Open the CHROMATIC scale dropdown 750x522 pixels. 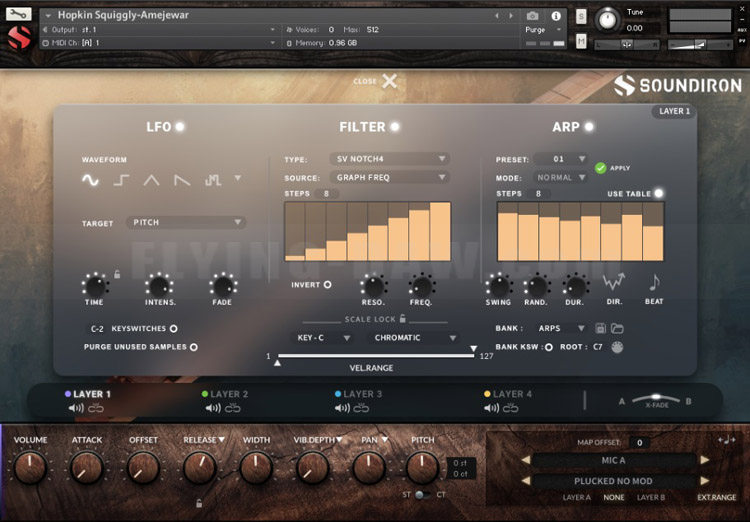(414, 338)
